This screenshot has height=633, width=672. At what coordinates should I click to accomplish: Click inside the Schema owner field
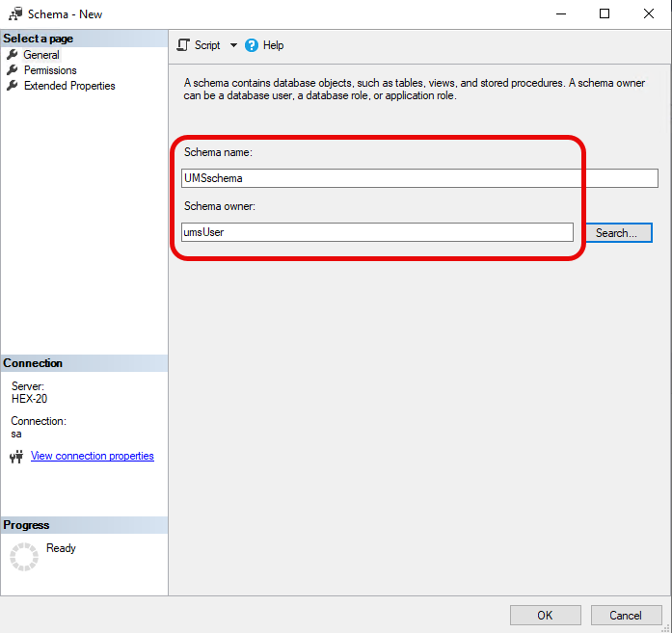377,232
